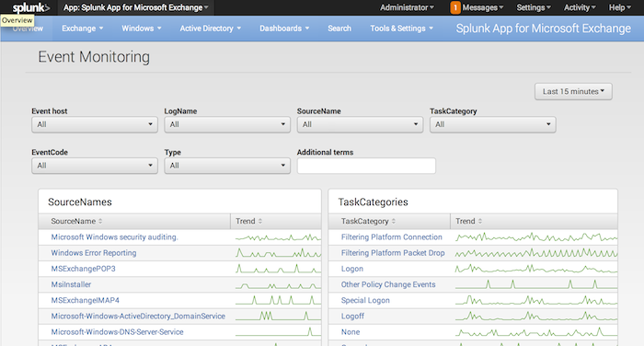Image resolution: width=644 pixels, height=346 pixels.
Task: Sort by TaskCategory column arrows
Action: (394, 221)
